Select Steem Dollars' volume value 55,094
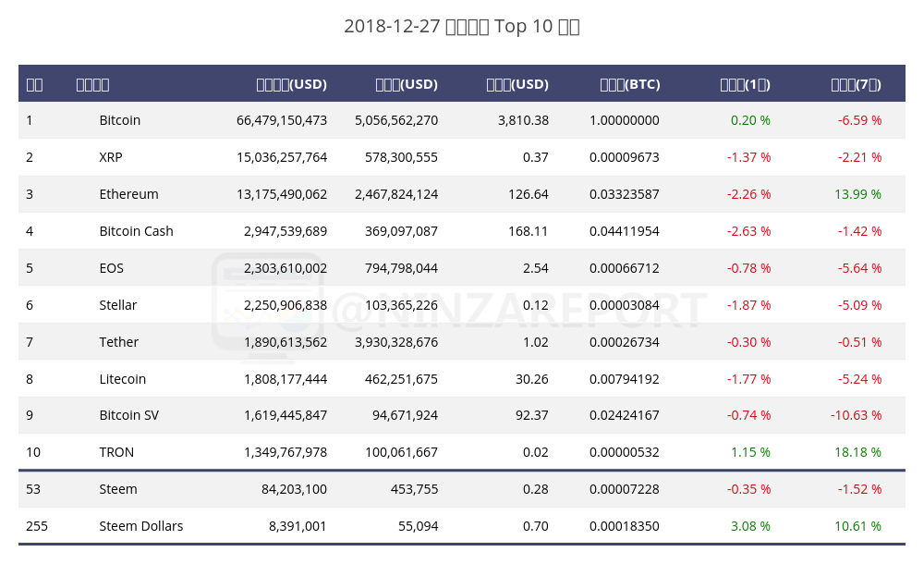 pyautogui.click(x=418, y=526)
